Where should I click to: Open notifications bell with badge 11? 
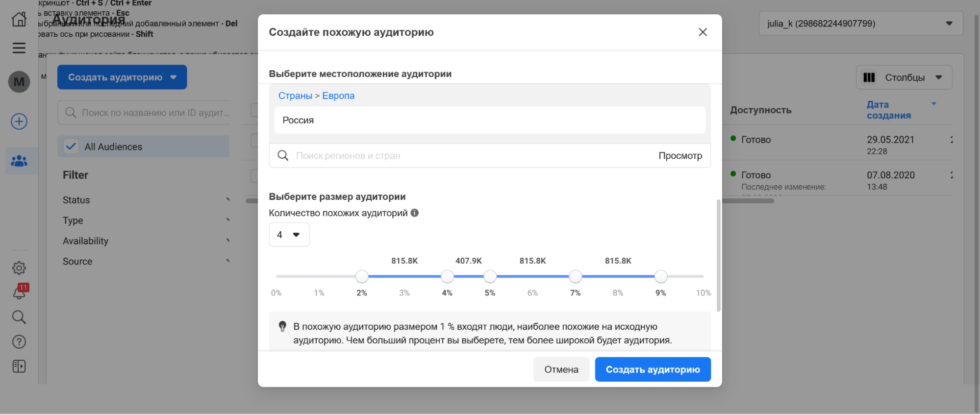19,292
